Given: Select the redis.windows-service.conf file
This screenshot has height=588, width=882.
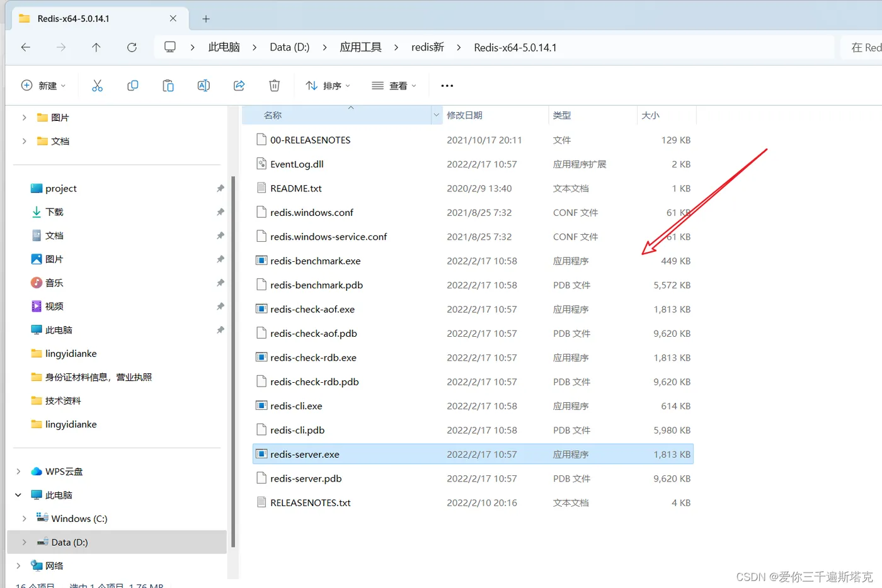Looking at the screenshot, I should pyautogui.click(x=473, y=237).
